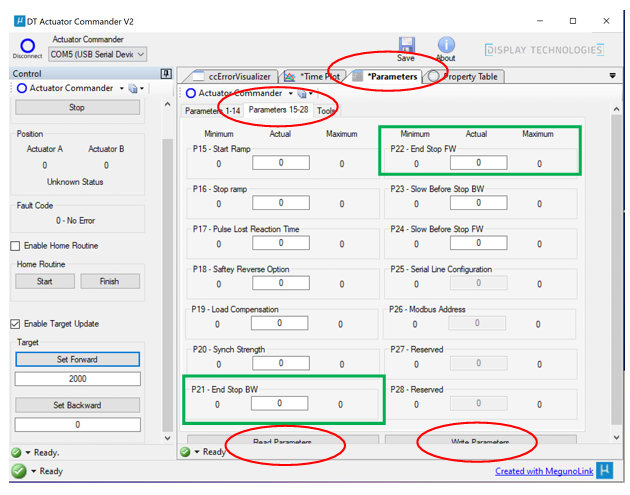Follow the Created with MegunoLink link
Screen dimensions: 630x495
click(x=546, y=471)
